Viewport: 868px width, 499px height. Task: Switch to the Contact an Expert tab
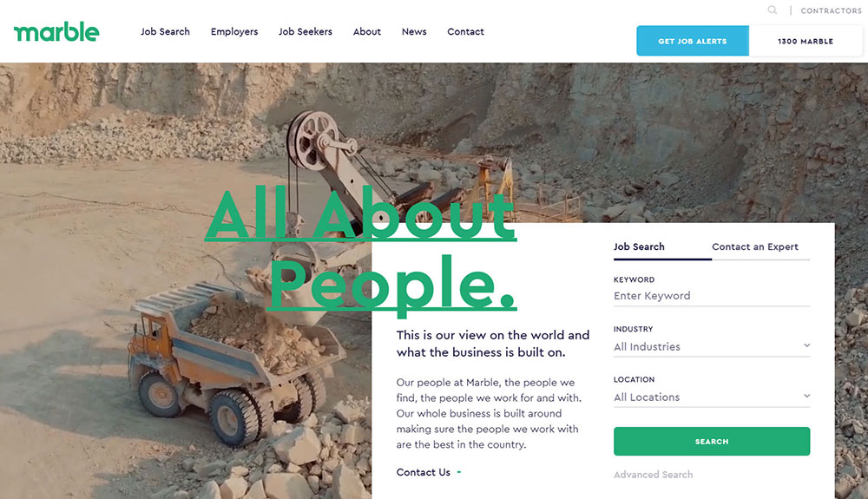755,246
